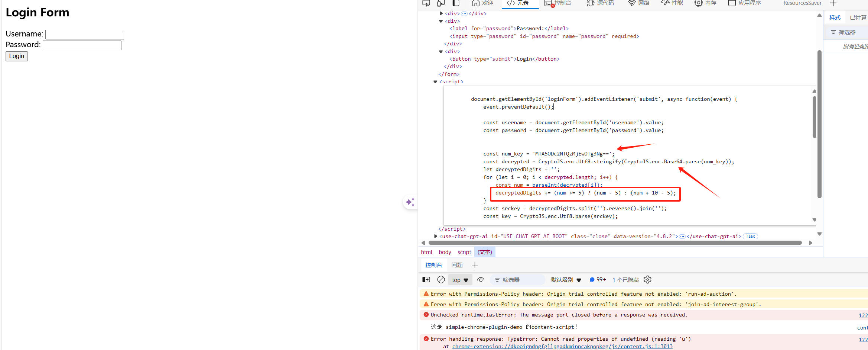Click the script text box scroll up arrow
This screenshot has width=868, height=350.
pos(814,91)
